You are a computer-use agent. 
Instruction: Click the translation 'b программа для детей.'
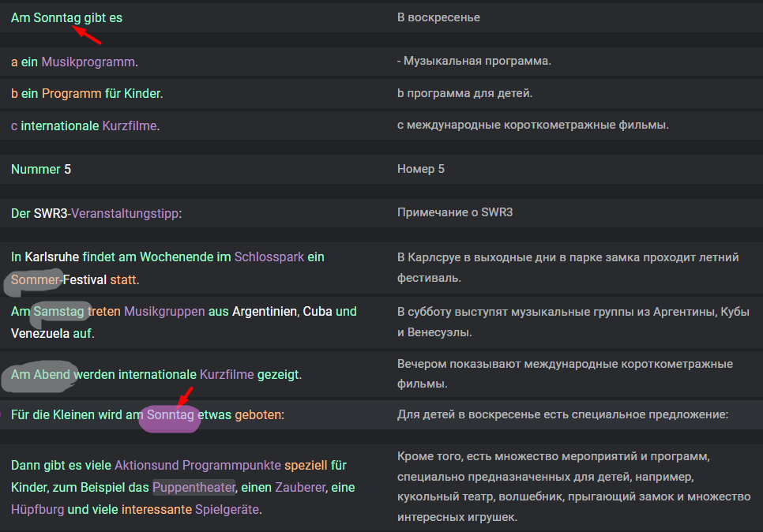(x=464, y=93)
